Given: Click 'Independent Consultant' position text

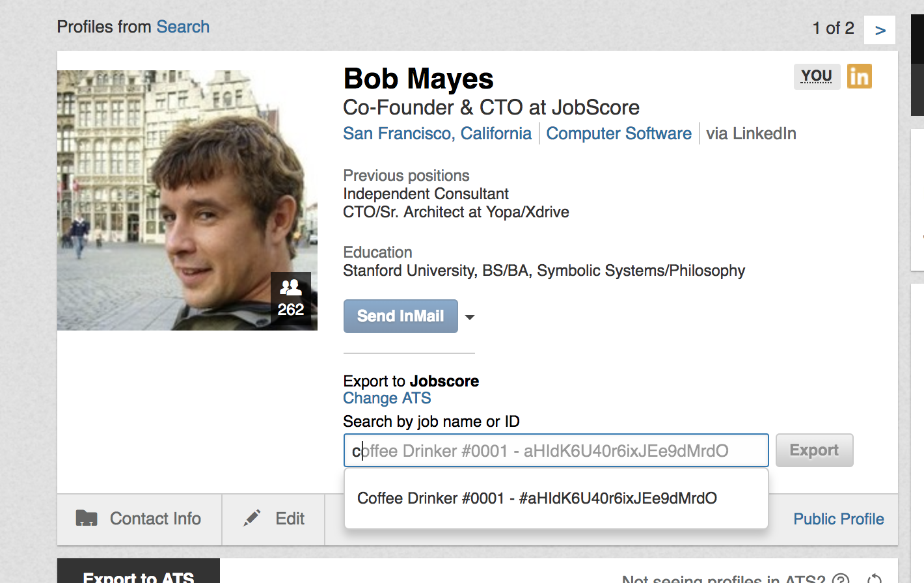Looking at the screenshot, I should point(426,194).
